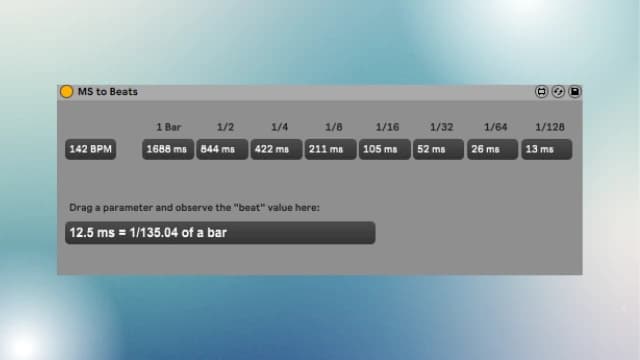Image resolution: width=640 pixels, height=360 pixels.
Task: Click the 1/128 column label
Action: pyautogui.click(x=550, y=127)
